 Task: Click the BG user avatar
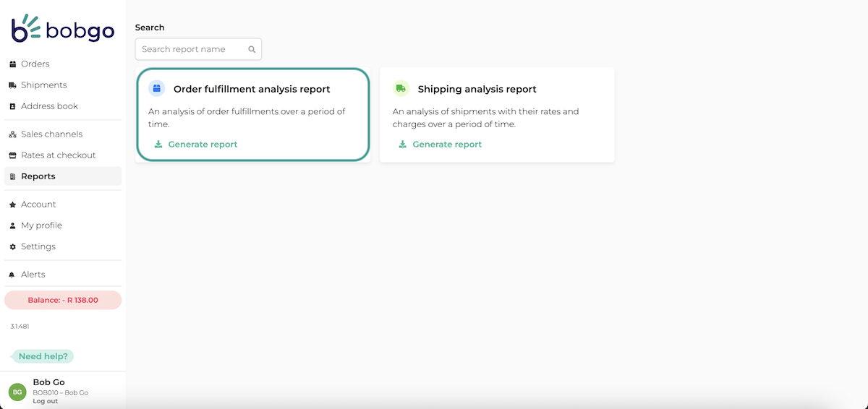click(17, 392)
